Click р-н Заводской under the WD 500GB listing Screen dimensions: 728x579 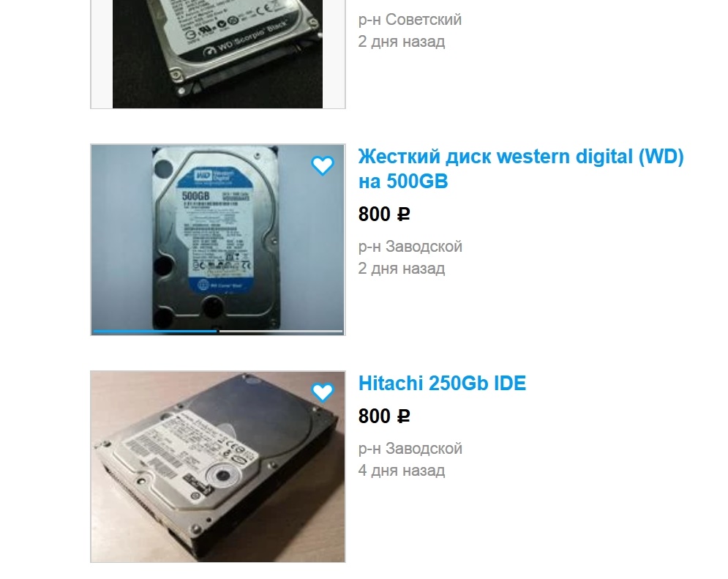(x=410, y=247)
